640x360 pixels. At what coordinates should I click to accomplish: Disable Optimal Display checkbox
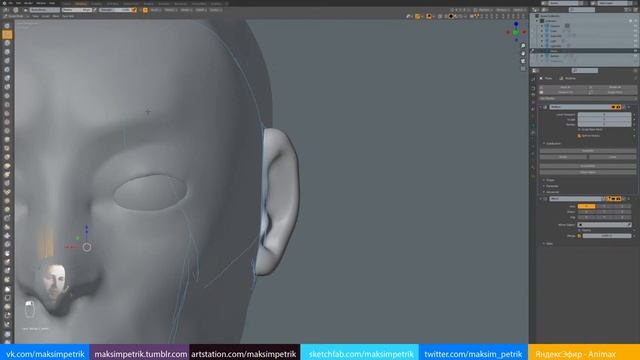click(579, 136)
